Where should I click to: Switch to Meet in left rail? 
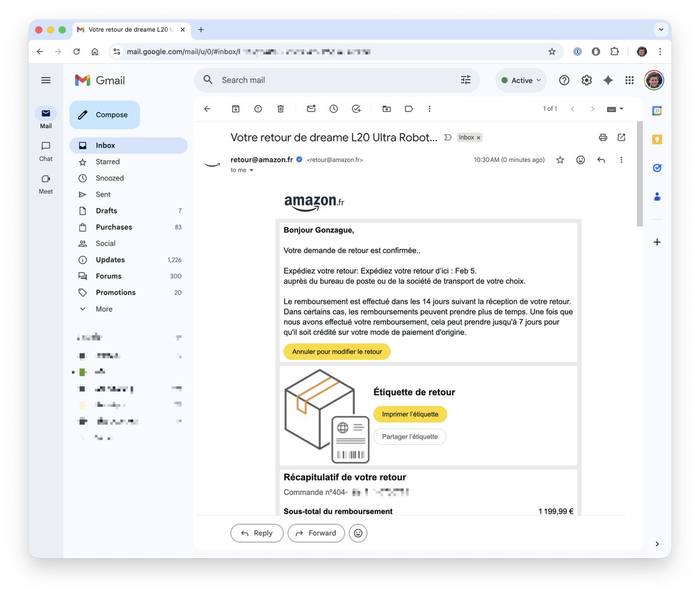click(45, 183)
